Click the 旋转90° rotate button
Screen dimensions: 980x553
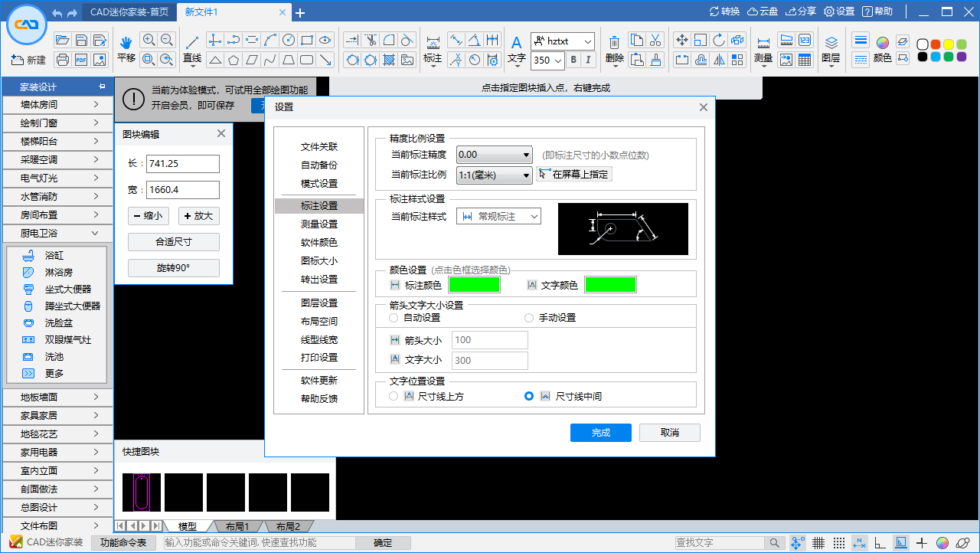(173, 268)
